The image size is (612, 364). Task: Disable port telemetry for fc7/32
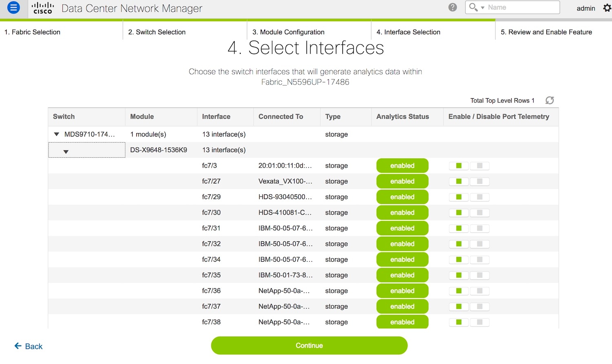click(480, 244)
